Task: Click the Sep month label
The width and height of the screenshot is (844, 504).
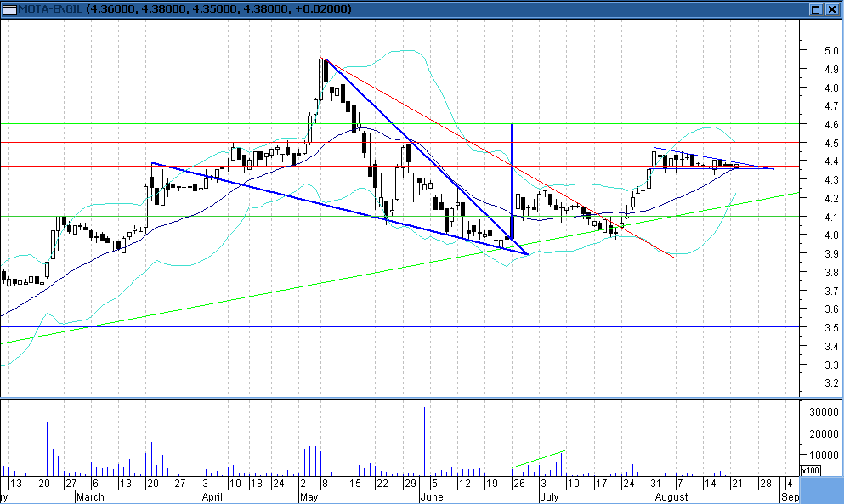Action: (x=790, y=497)
